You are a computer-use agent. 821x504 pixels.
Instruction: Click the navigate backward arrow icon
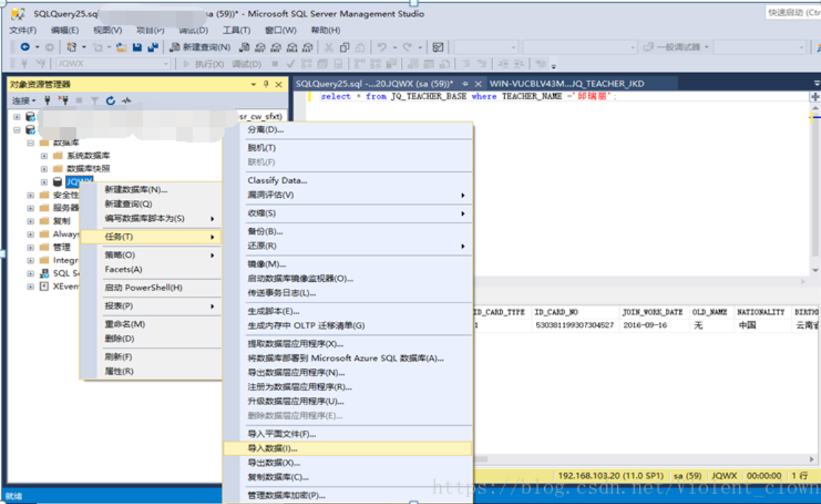click(24, 47)
